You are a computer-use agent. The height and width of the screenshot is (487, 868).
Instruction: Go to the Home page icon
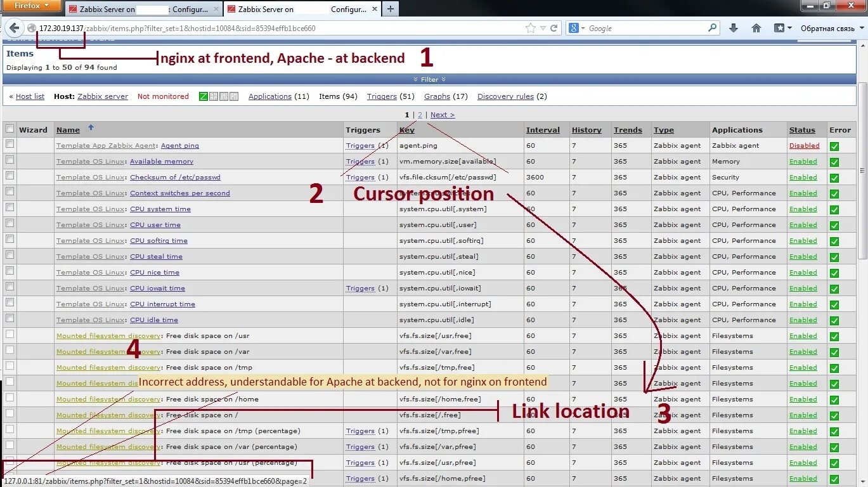[756, 28]
